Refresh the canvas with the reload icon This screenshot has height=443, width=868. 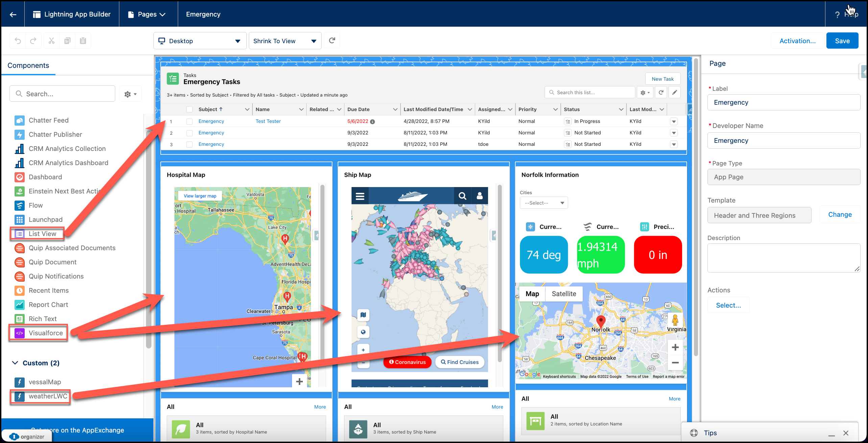coord(332,41)
